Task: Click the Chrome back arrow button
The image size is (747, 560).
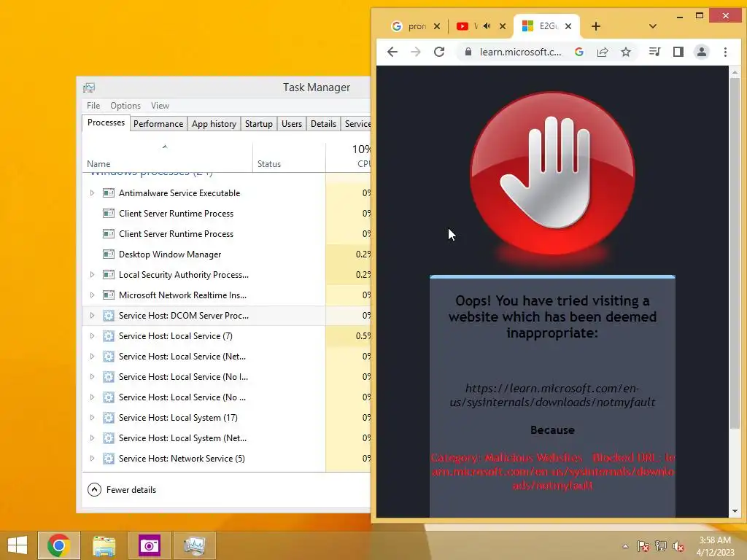Action: point(392,52)
